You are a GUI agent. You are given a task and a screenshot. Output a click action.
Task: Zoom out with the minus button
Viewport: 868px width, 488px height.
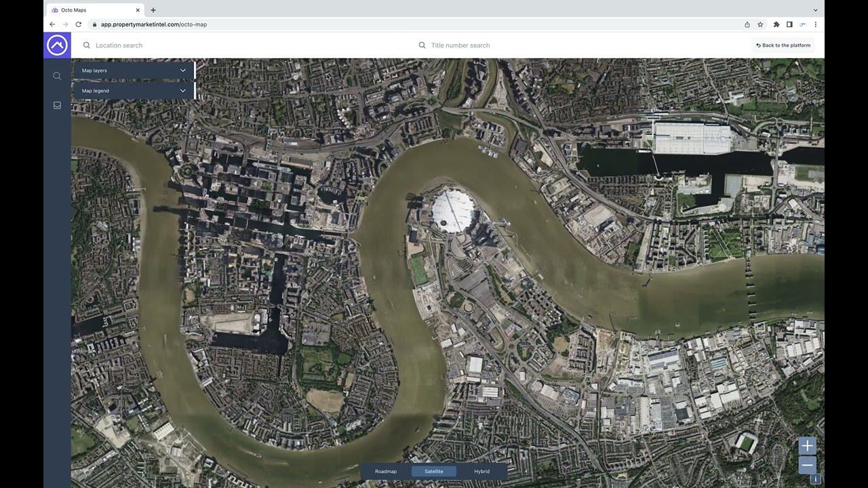807,465
